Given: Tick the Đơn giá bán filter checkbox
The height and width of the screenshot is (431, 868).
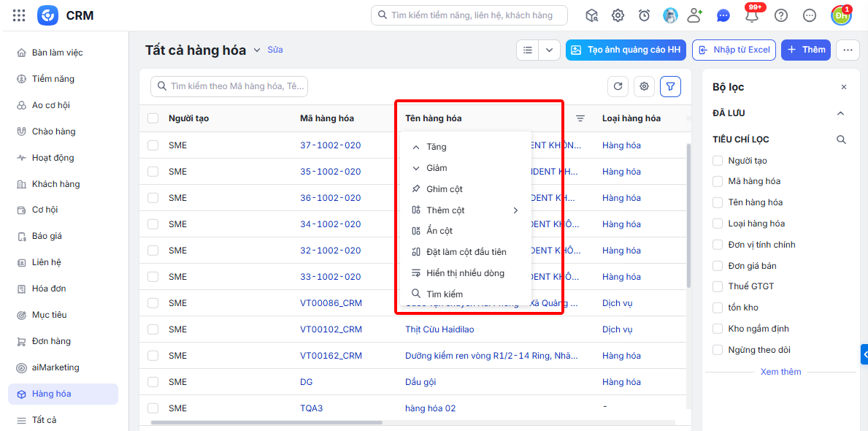Looking at the screenshot, I should pyautogui.click(x=718, y=265).
